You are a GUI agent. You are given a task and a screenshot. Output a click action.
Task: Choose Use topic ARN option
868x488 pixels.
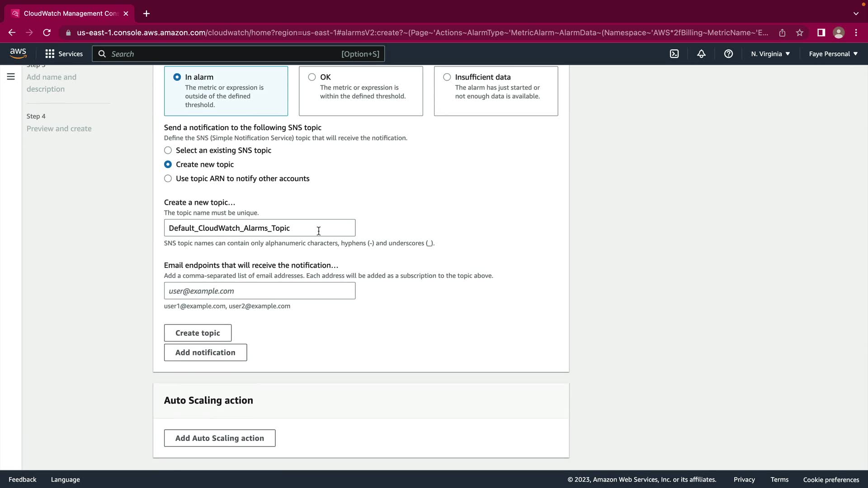click(168, 178)
